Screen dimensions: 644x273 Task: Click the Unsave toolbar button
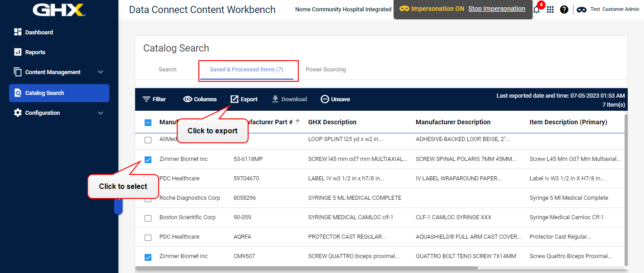(x=335, y=99)
